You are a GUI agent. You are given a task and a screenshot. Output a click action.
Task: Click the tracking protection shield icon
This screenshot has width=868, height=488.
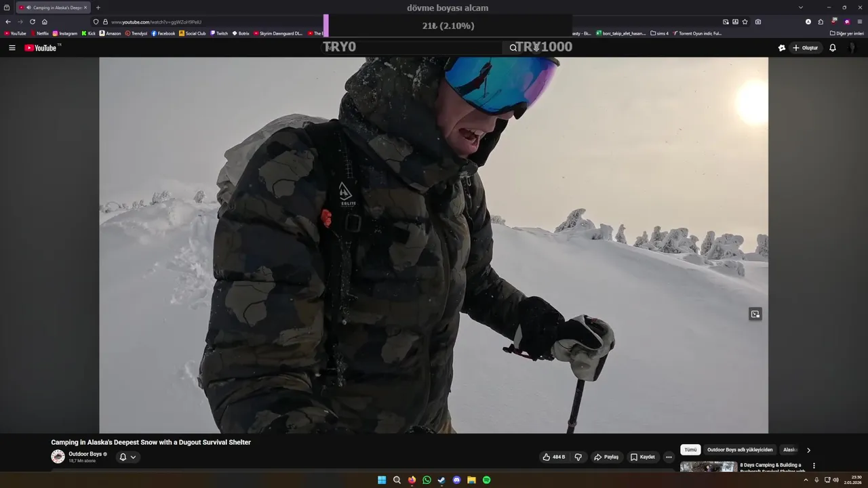(x=96, y=22)
